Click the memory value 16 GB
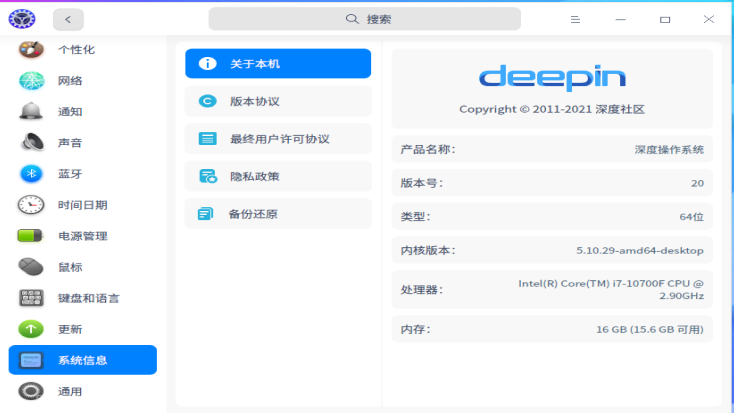This screenshot has width=734, height=413. pos(650,329)
